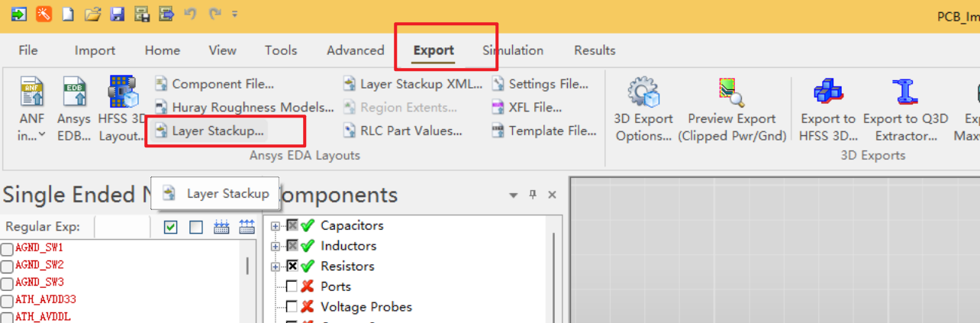Click the nets list vertical scrollbar
980x323 pixels.
(x=247, y=266)
